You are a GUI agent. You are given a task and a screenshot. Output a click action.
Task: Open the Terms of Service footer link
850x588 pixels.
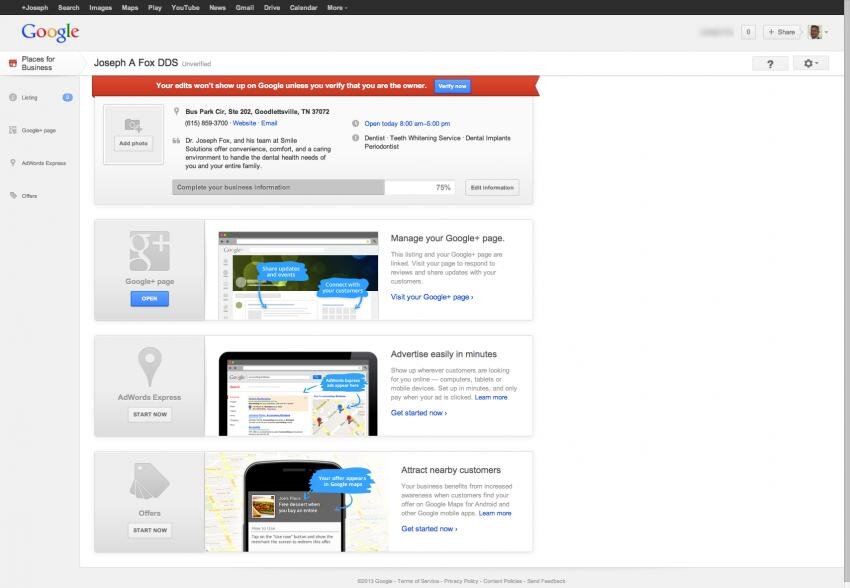(x=418, y=581)
